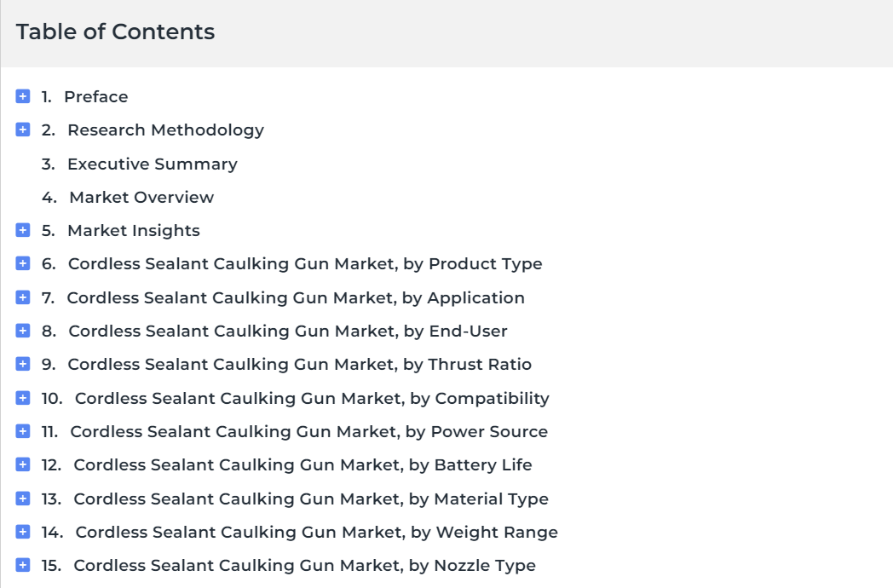This screenshot has width=893, height=588.
Task: Expand Market Insights plus icon
Action: click(x=23, y=230)
